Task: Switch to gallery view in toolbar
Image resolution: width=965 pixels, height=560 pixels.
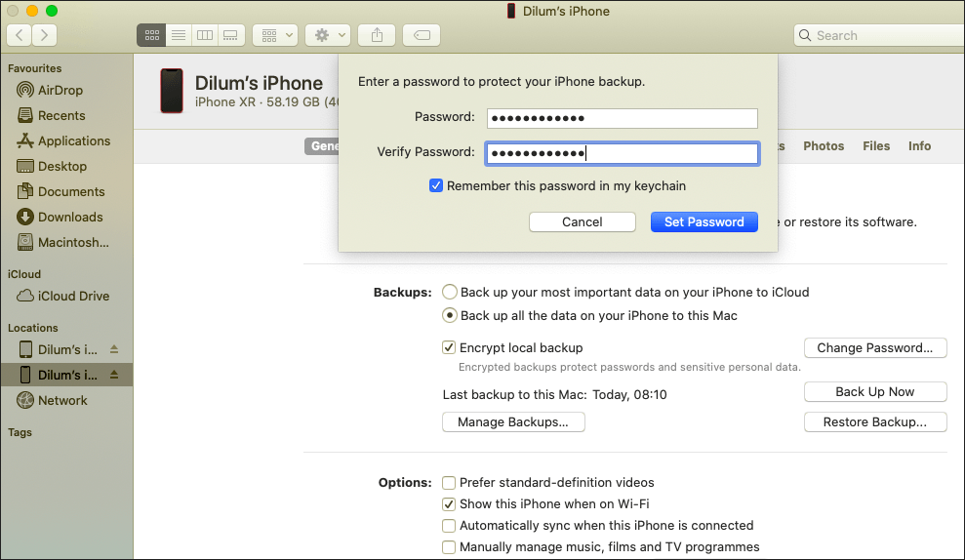Action: 231,35
